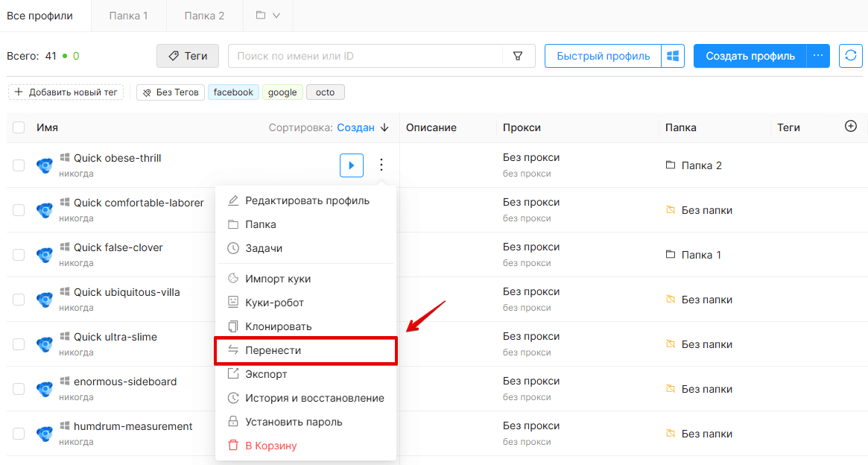Check the select-all checkbox in header

[19, 127]
